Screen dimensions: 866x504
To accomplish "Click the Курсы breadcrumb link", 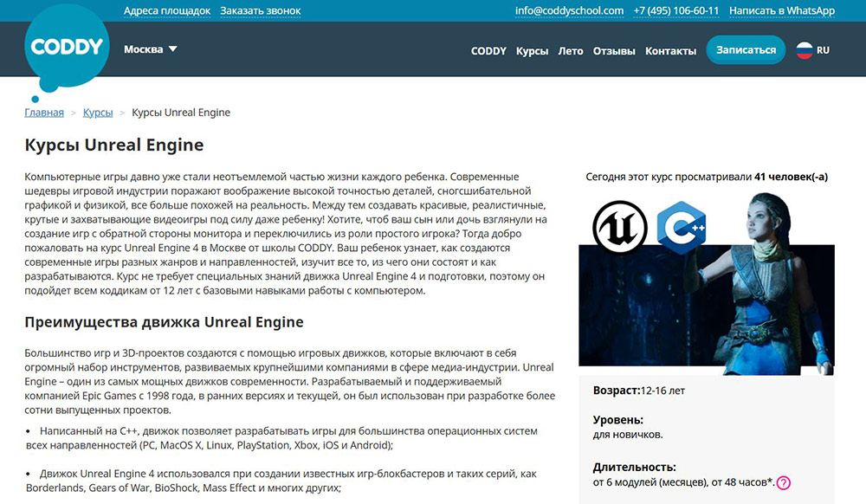I will pos(98,112).
